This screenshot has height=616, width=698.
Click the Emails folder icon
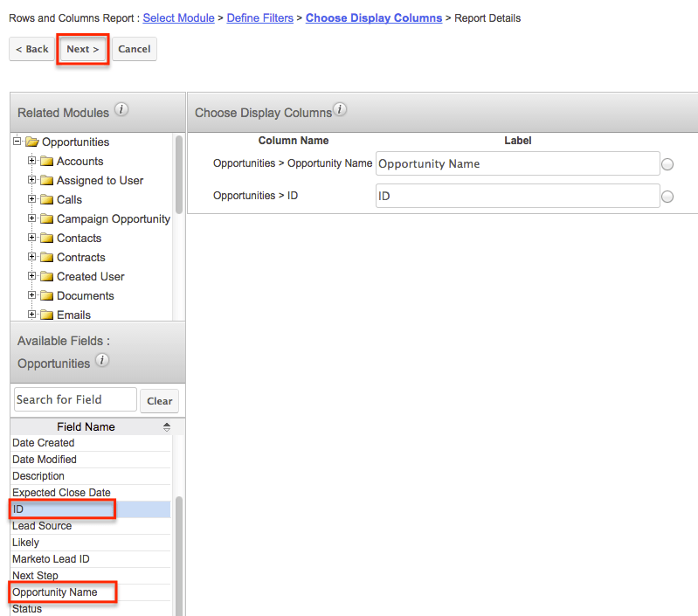pyautogui.click(x=47, y=315)
